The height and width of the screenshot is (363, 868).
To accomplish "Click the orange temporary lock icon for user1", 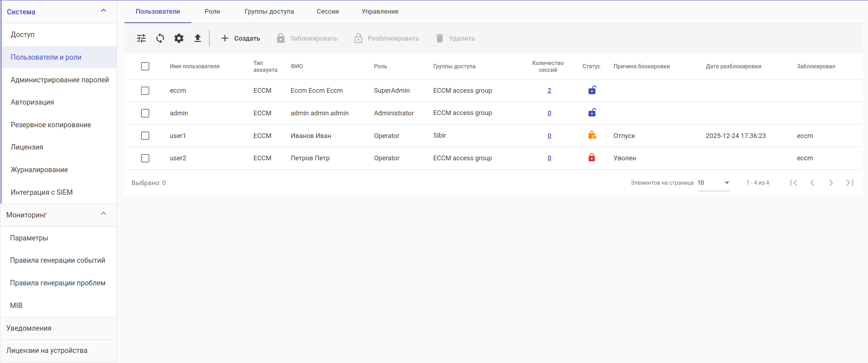I will click(592, 135).
